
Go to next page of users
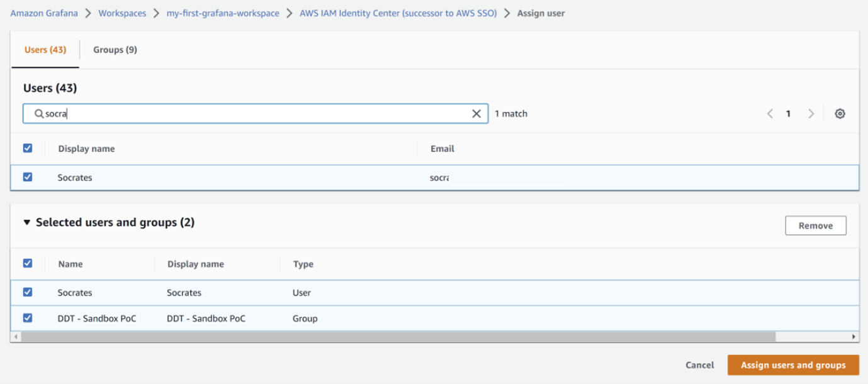[x=811, y=114]
